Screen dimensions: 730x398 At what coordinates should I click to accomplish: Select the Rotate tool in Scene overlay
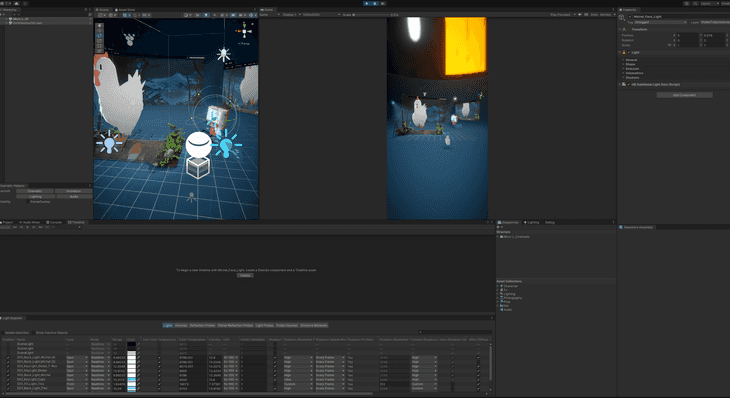99,35
